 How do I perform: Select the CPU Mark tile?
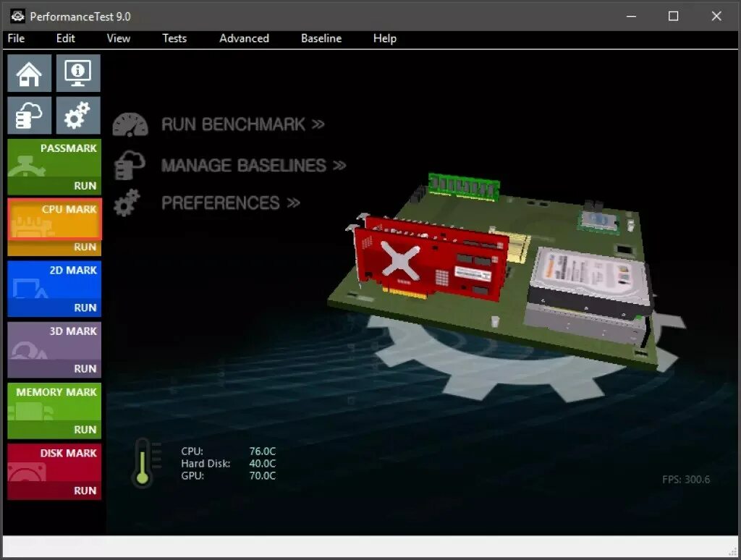[54, 219]
